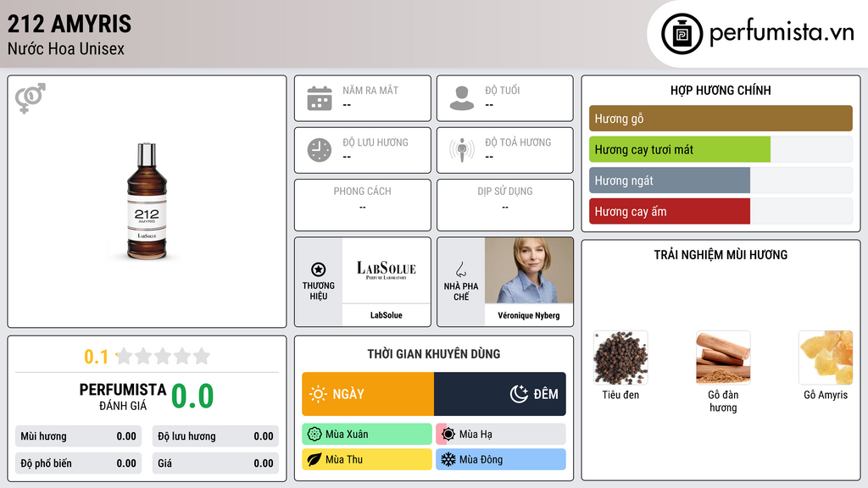Click the Hương cay ấm accord bar
868x488 pixels.
[x=721, y=211]
